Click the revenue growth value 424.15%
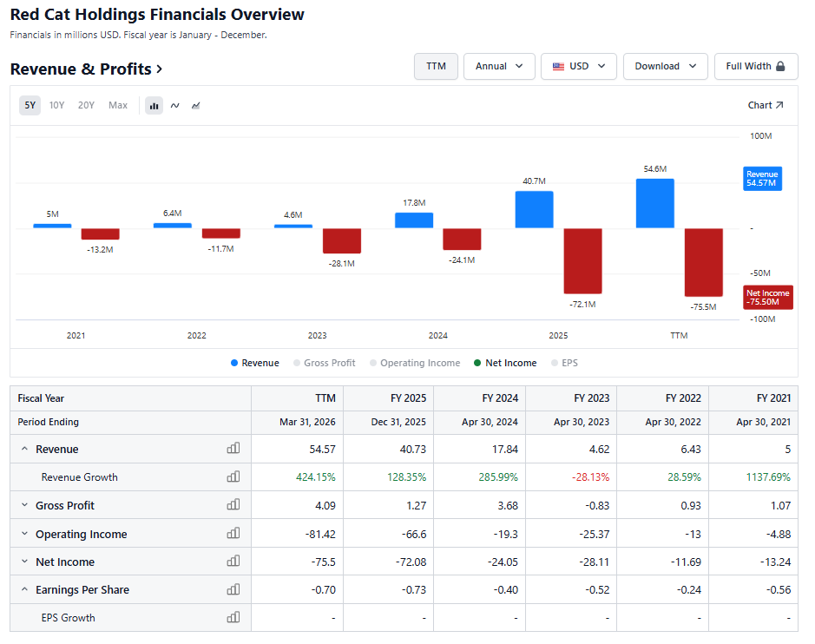This screenshot has height=644, width=815. [316, 477]
